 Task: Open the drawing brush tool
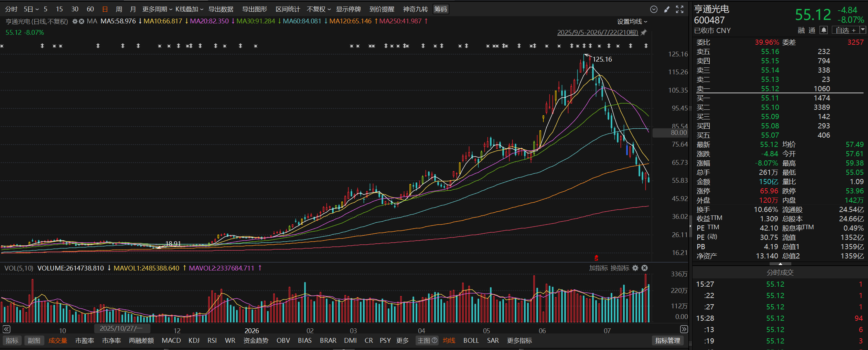[667, 9]
